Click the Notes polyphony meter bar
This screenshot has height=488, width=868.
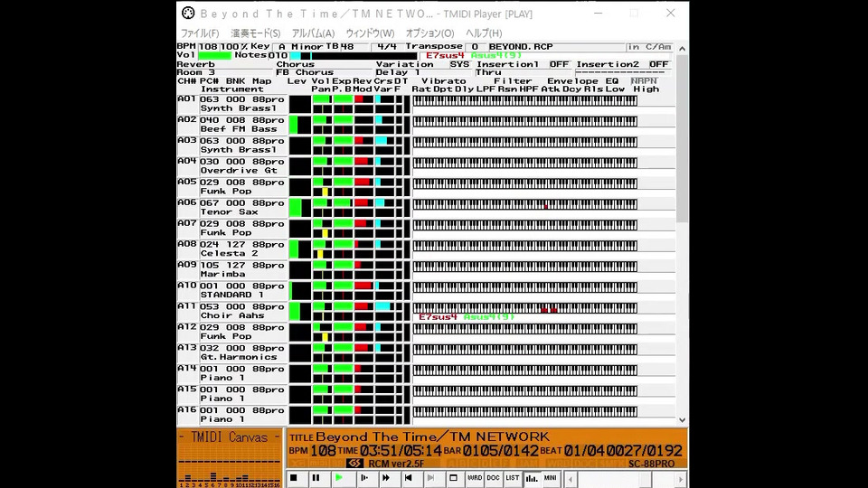tap(354, 55)
